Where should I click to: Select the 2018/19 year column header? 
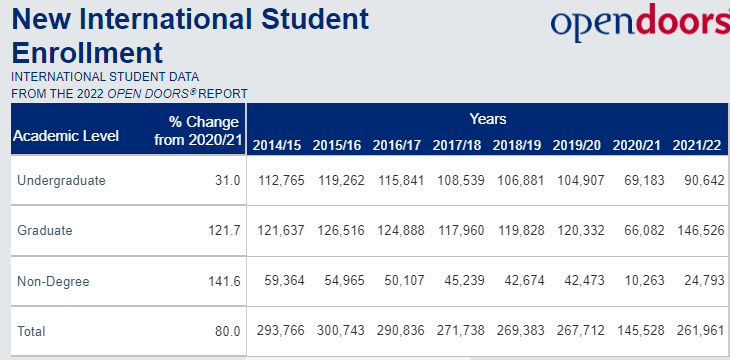[517, 145]
